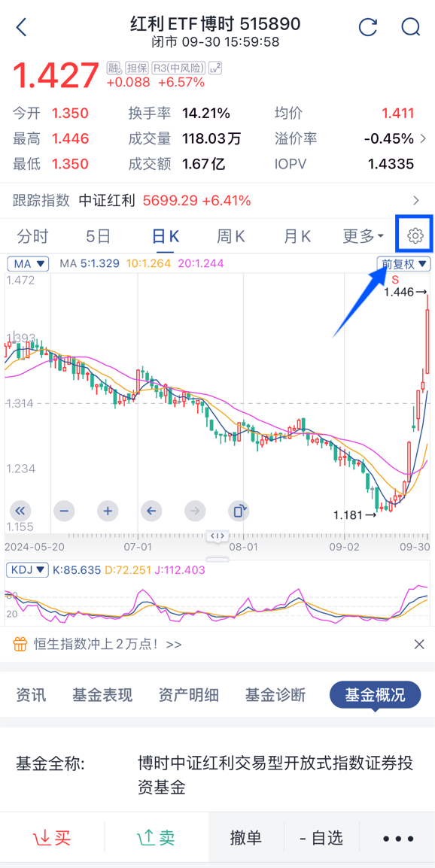The height and width of the screenshot is (868, 435).
Task: Move chart left with arrow button
Action: click(151, 511)
